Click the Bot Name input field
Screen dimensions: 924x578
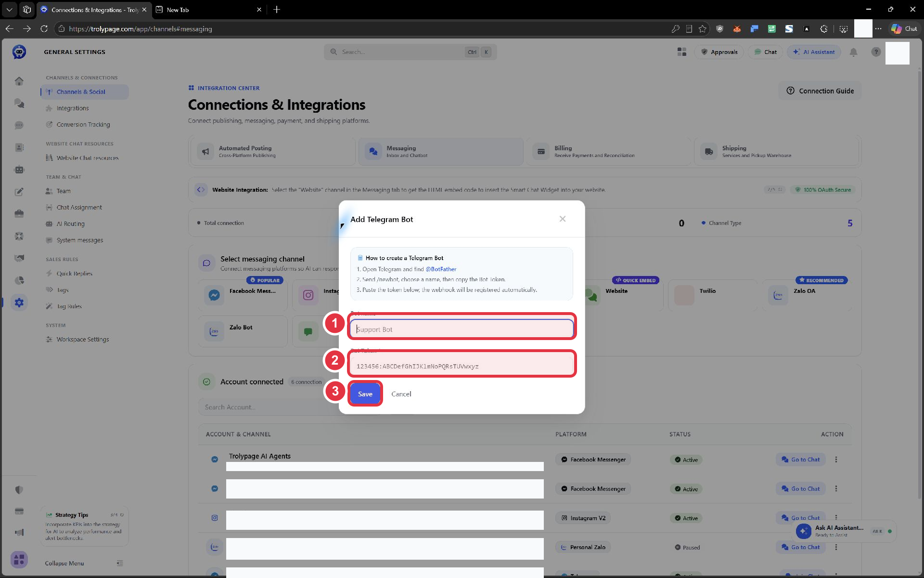pos(462,329)
